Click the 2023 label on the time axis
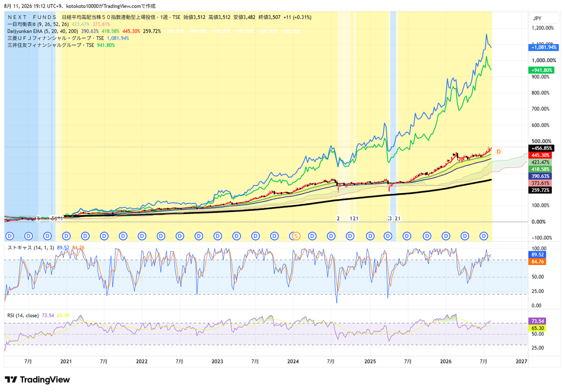The image size is (565, 392). [218, 362]
